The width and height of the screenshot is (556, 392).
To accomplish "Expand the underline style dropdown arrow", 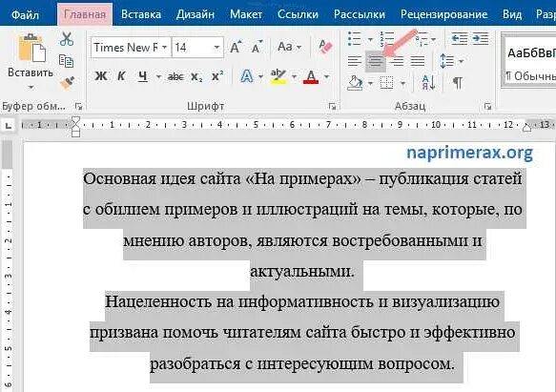I will [158, 76].
